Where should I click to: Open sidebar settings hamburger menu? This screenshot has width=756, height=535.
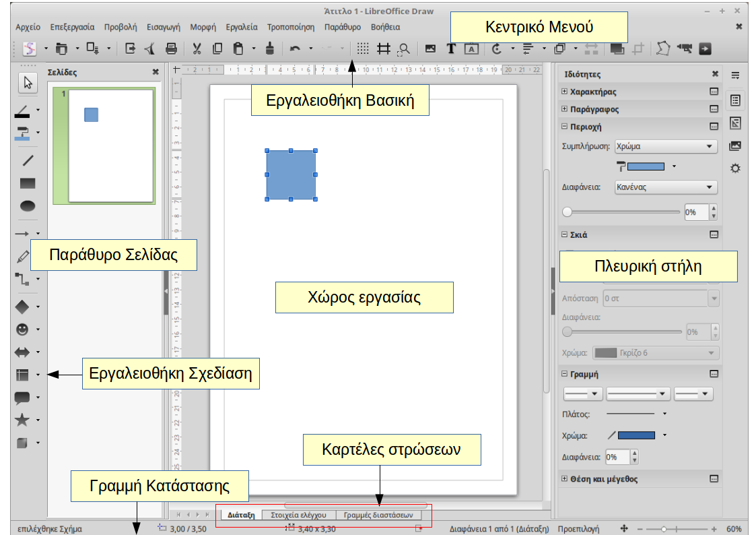pyautogui.click(x=735, y=75)
